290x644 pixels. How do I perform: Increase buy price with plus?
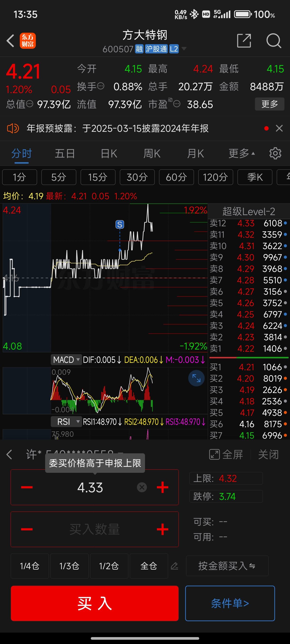point(162,487)
